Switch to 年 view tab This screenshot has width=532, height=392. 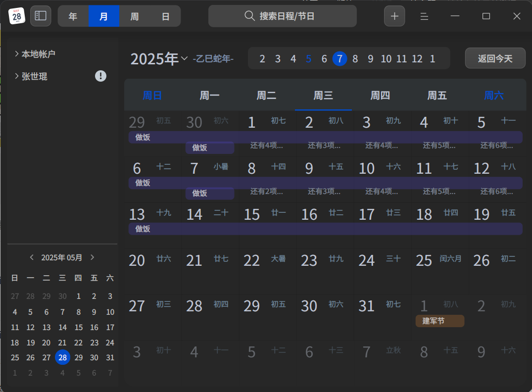click(x=73, y=16)
